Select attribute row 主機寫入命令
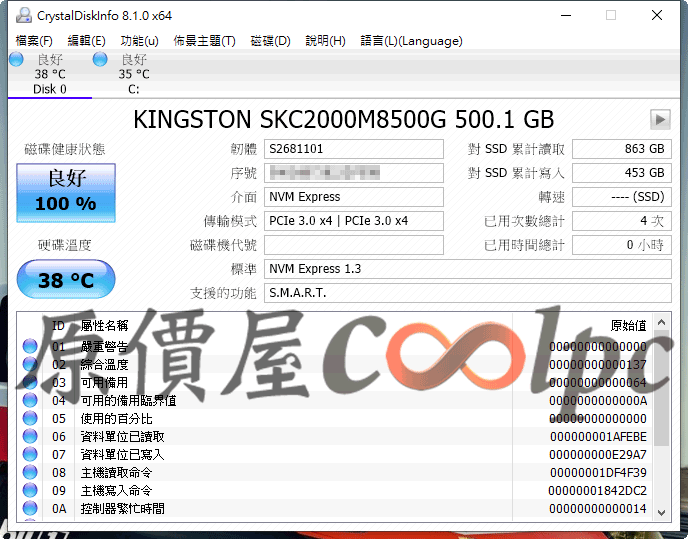The height and width of the screenshot is (539, 688). [335, 490]
